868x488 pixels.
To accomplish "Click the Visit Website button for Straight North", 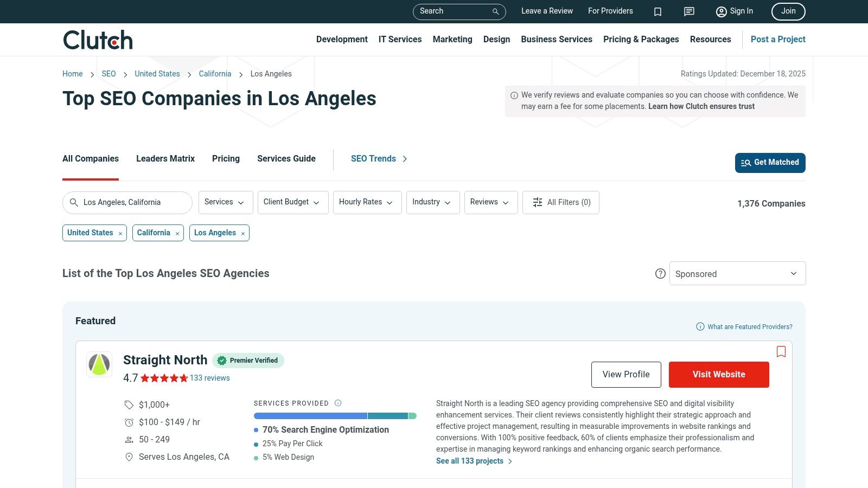I will tap(719, 374).
